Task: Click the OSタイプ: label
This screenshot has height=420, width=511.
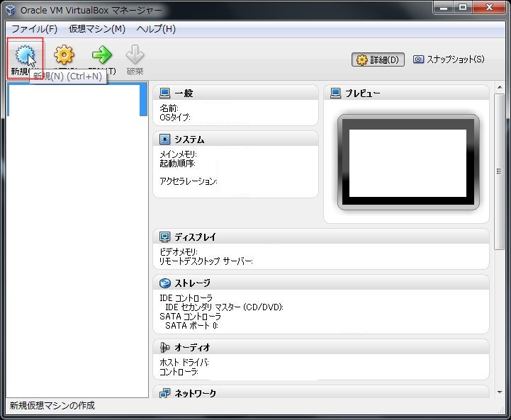Action: click(175, 117)
